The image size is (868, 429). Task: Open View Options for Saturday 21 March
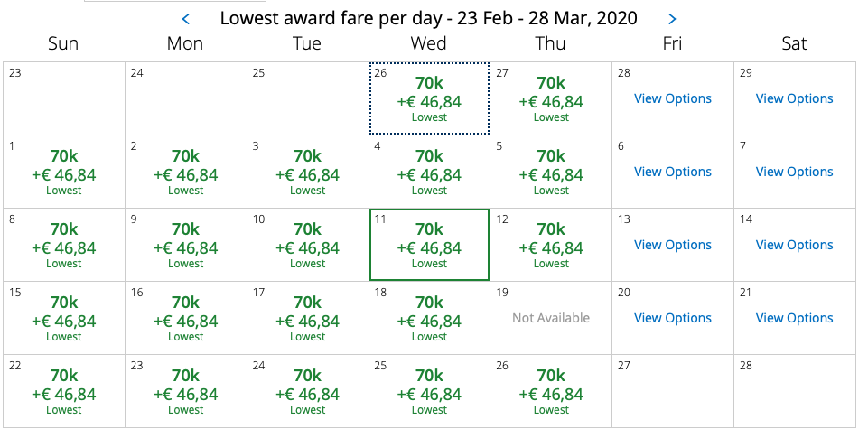[x=794, y=318]
